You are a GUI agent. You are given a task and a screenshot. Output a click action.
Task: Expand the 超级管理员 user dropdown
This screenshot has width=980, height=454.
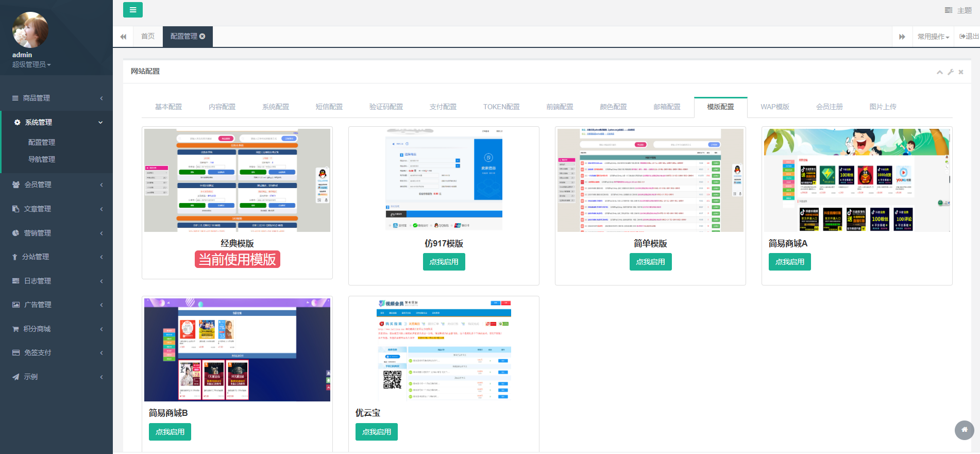pyautogui.click(x=31, y=64)
